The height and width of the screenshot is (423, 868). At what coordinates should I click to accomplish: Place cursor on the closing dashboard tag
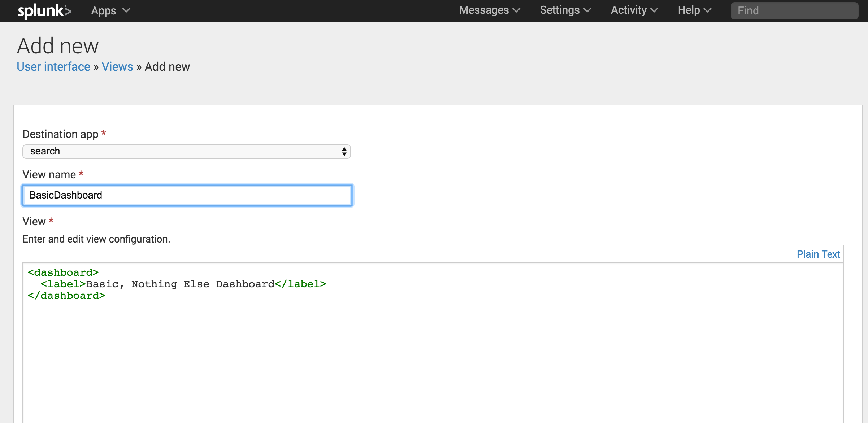click(66, 296)
